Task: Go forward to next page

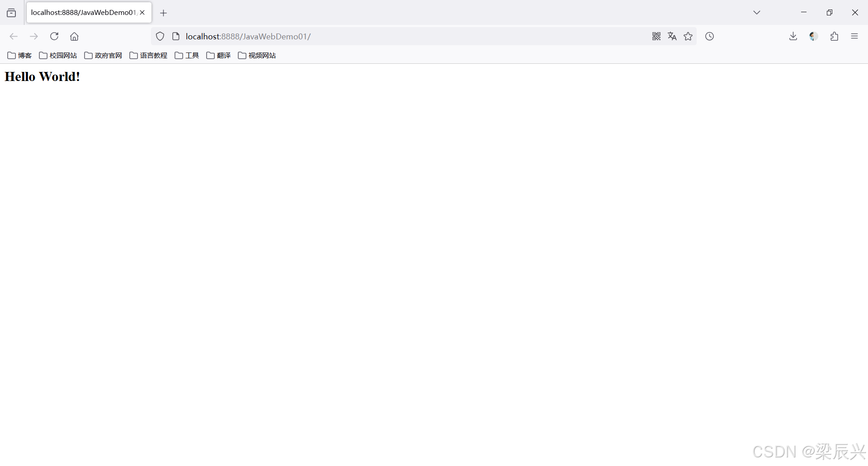Action: coord(34,36)
